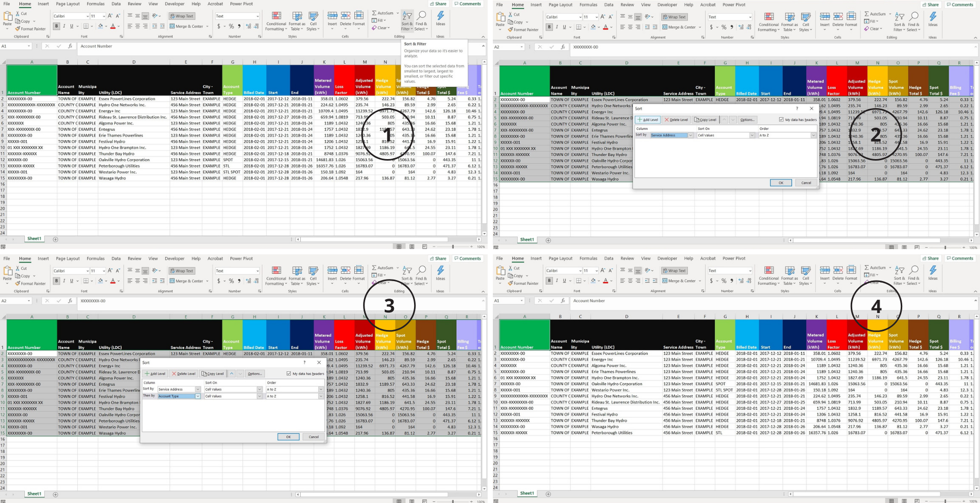Click Insert Function fx in top-left window
980x503 pixels.
pos(70,46)
